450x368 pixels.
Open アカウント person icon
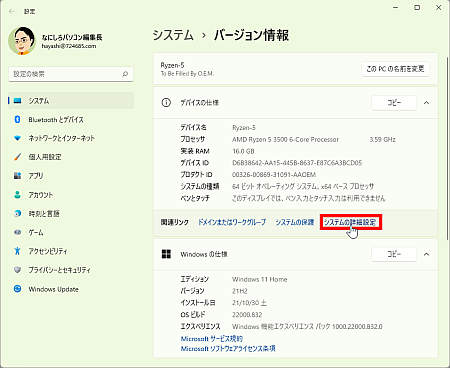tap(17, 194)
